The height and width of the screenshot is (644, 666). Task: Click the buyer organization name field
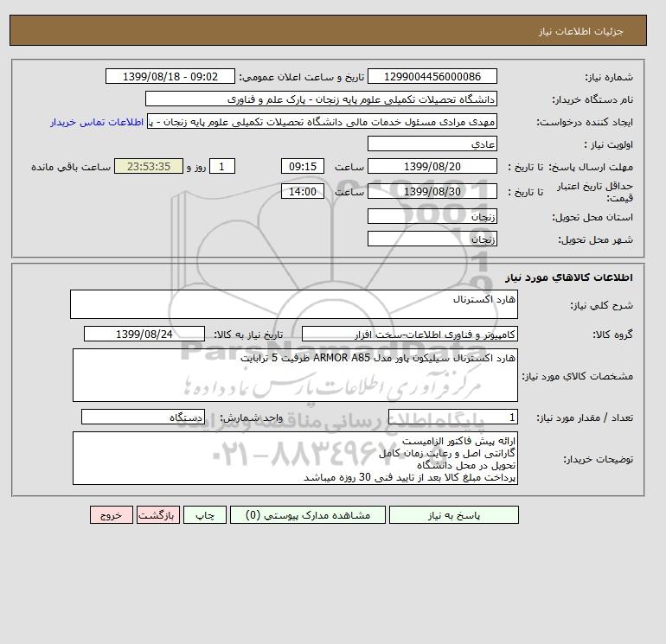pyautogui.click(x=321, y=99)
